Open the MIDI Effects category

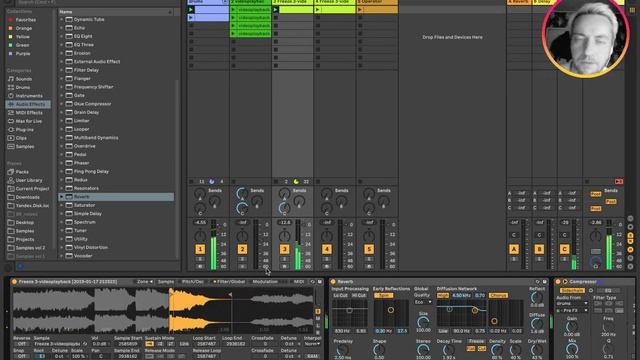tap(29, 113)
